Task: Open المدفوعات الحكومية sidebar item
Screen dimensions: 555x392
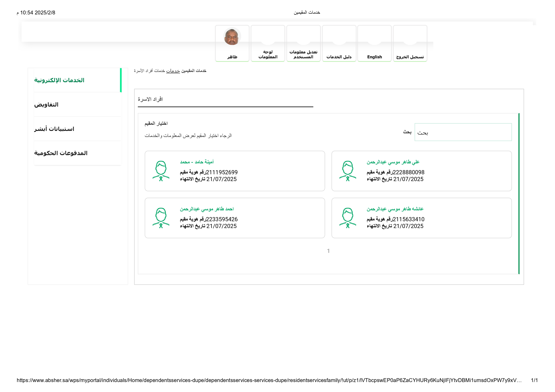Action: [61, 153]
